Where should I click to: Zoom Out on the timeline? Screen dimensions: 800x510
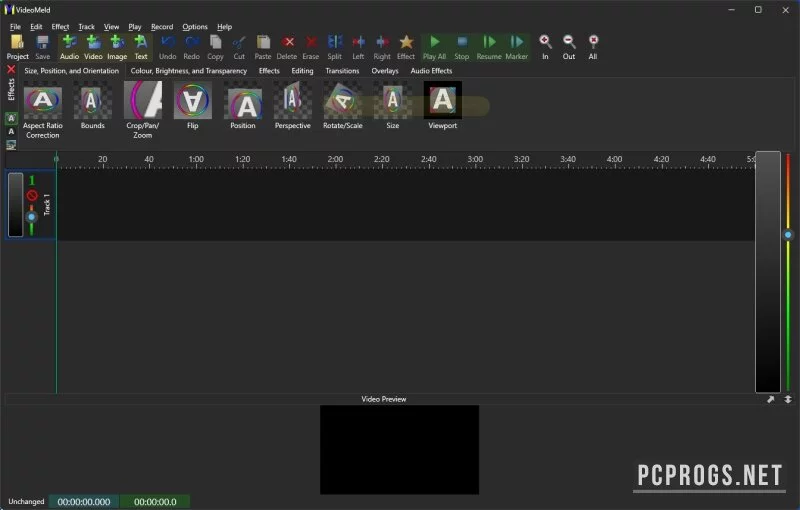point(569,47)
